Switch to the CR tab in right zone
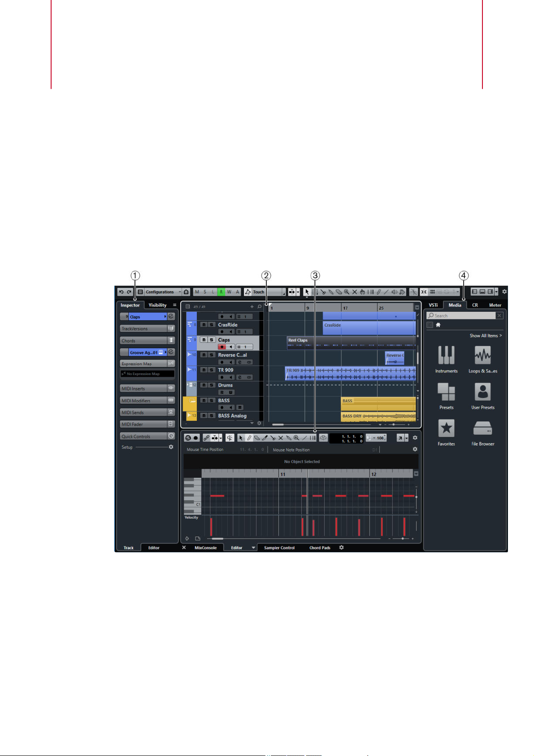 click(x=475, y=305)
